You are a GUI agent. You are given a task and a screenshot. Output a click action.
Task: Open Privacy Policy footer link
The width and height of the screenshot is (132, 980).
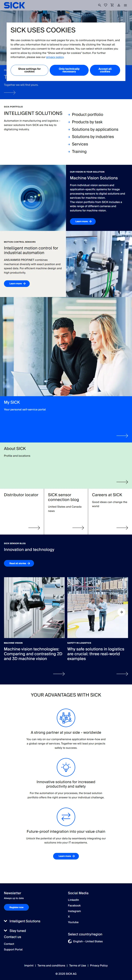pos(99,966)
